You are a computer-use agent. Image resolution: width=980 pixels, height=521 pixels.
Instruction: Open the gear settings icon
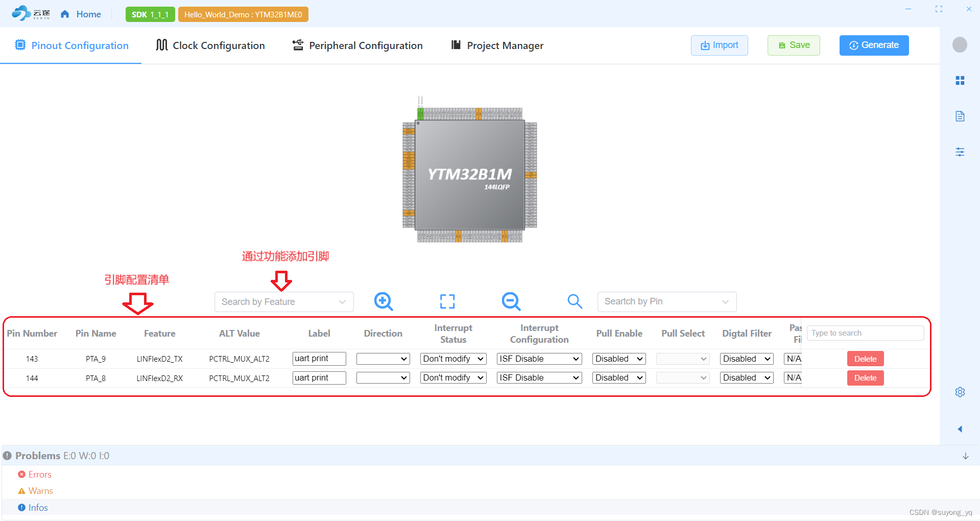pyautogui.click(x=960, y=392)
